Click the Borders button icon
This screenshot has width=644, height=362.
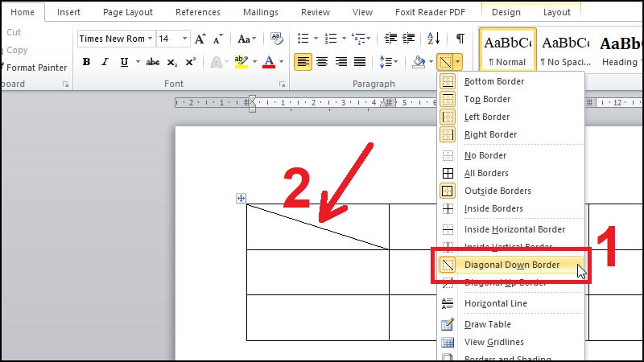point(445,62)
